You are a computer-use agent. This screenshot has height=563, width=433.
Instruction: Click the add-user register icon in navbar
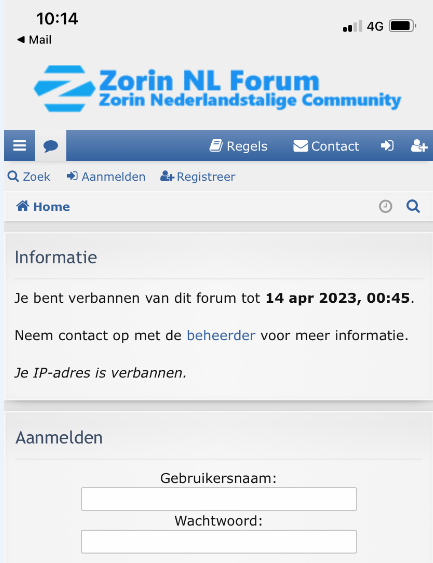pos(419,146)
